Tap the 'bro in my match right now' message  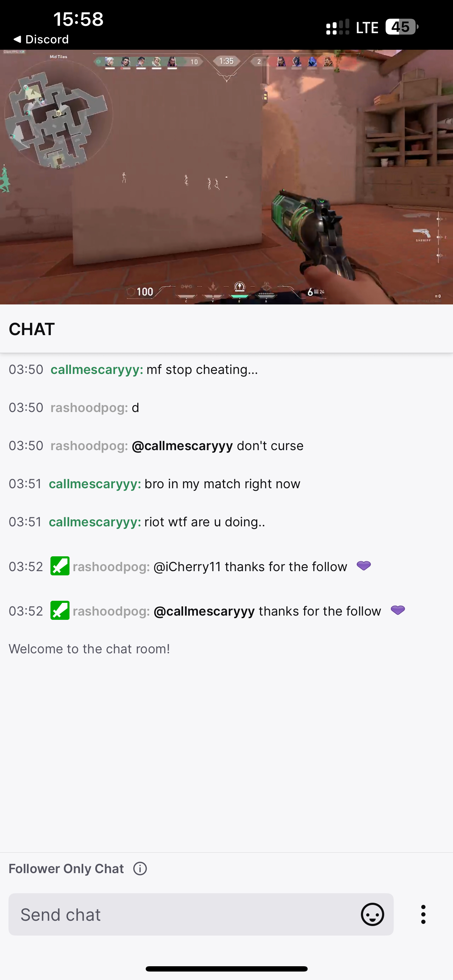pos(223,484)
